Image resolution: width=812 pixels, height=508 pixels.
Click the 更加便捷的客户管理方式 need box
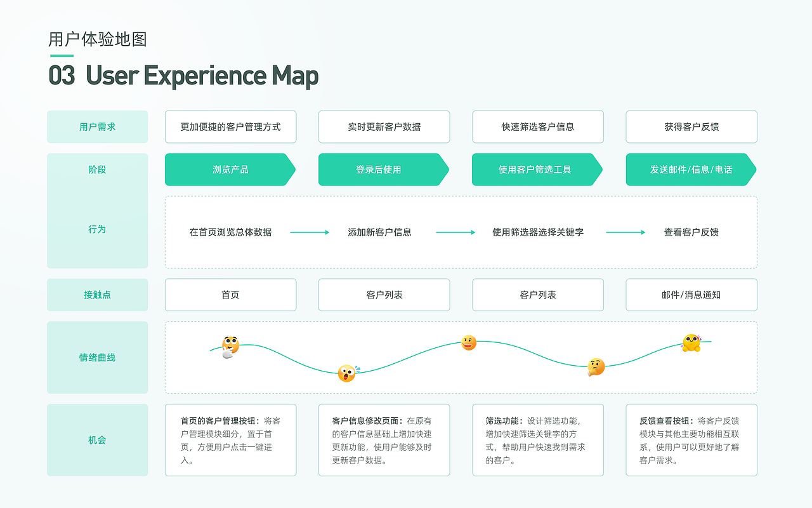coord(230,127)
